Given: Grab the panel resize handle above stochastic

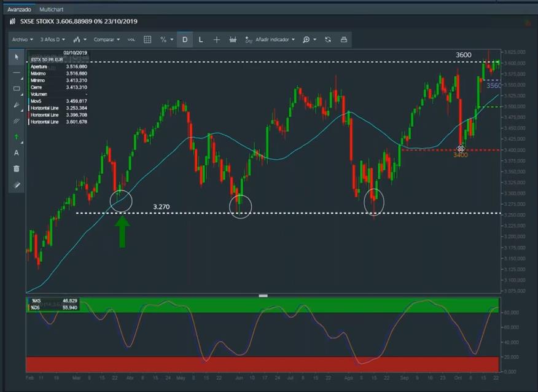Looking at the screenshot, I should pyautogui.click(x=263, y=296).
